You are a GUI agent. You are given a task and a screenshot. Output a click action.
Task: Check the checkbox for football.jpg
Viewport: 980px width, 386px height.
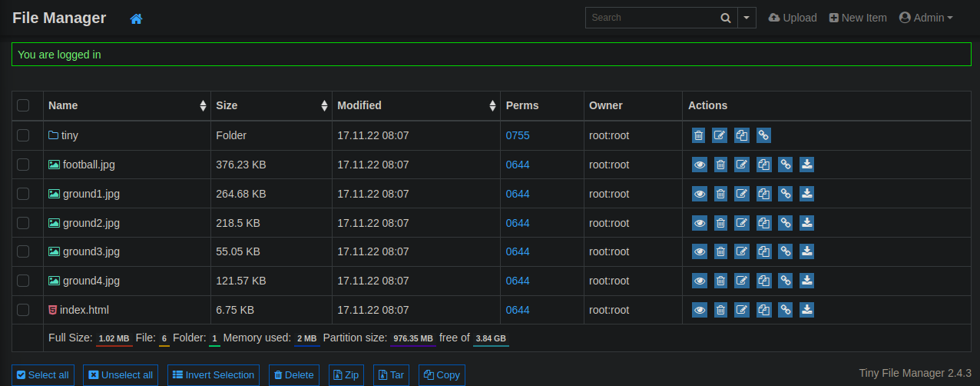point(23,165)
